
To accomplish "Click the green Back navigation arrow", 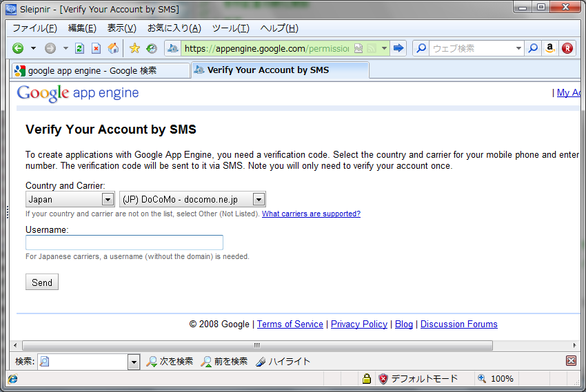I will [17, 48].
